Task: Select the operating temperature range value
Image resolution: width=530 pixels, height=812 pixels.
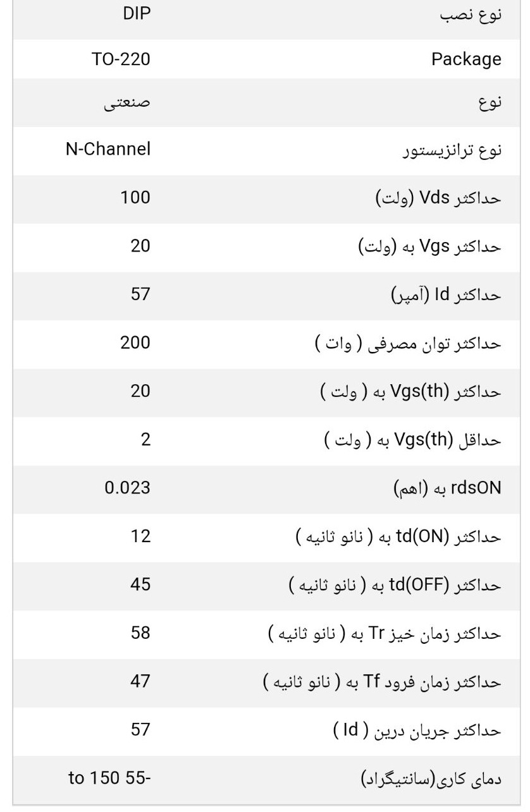Action: coord(110,778)
